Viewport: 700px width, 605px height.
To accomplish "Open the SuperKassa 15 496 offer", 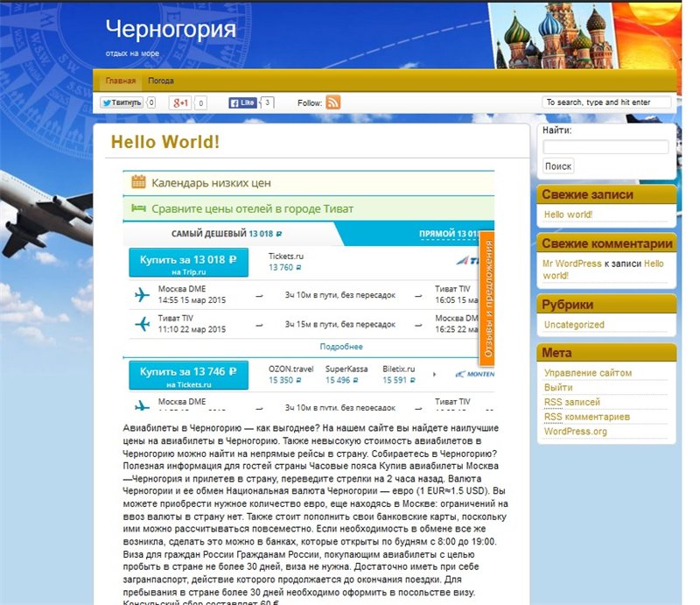I will coord(346,375).
